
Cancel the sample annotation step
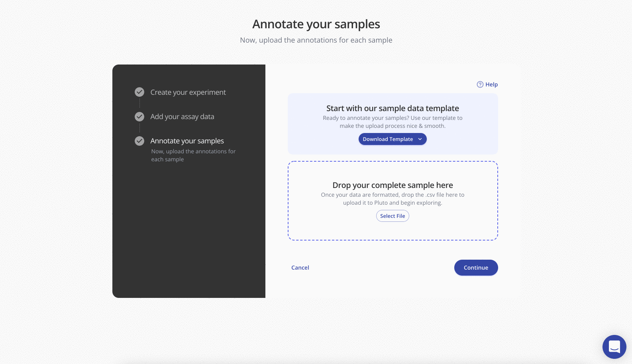[300, 268]
